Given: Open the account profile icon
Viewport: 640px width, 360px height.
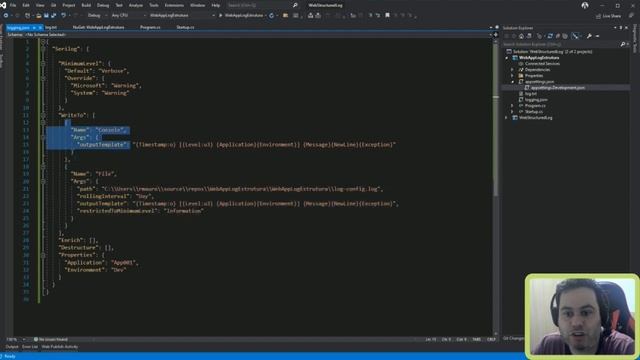Looking at the screenshot, I should click(x=585, y=5).
